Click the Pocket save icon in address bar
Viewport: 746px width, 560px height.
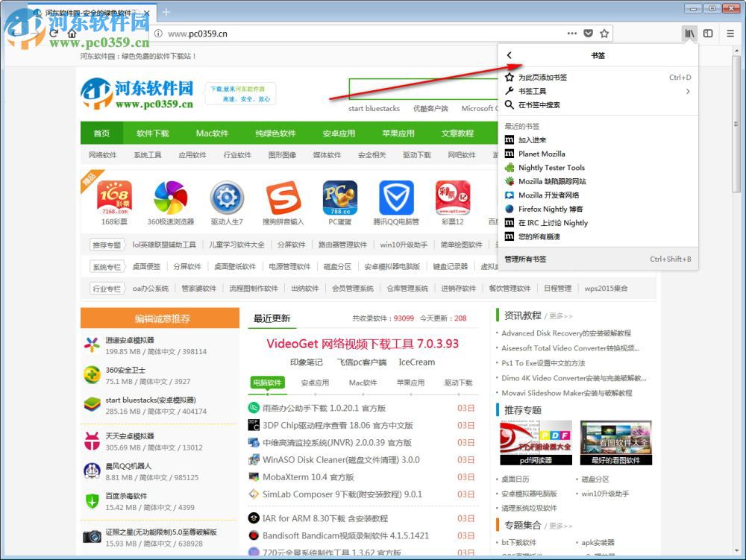pos(588,34)
